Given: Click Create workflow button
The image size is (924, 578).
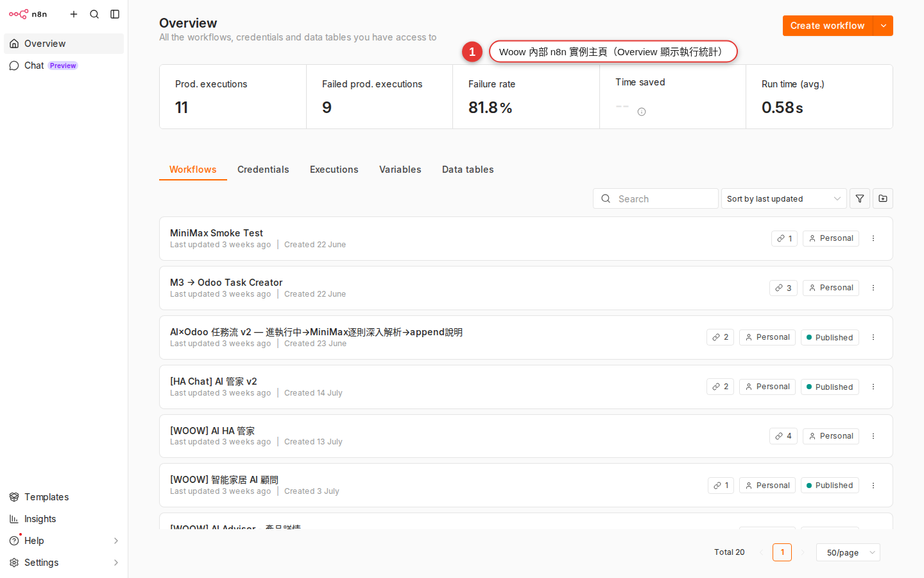Looking at the screenshot, I should [828, 26].
